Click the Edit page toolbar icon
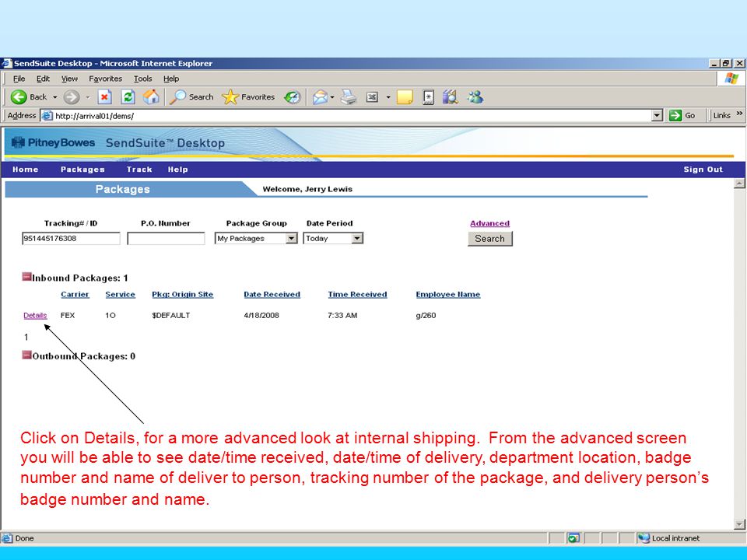Screen dimensions: 747x560 point(372,97)
